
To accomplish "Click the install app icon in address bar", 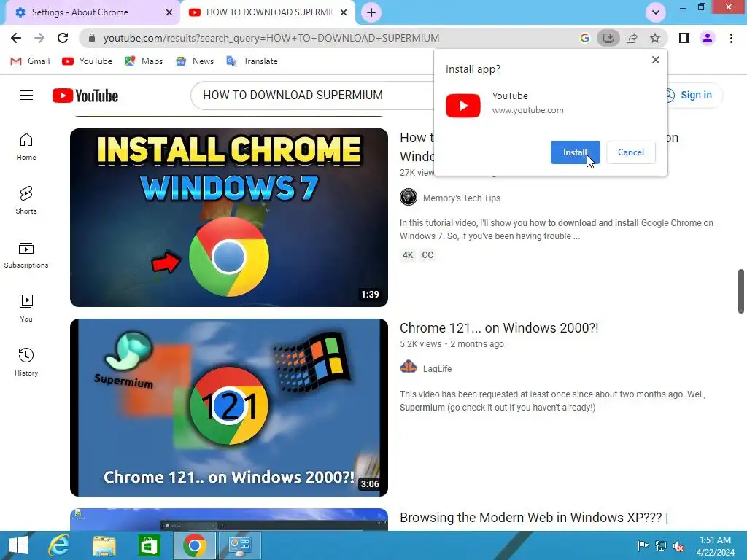I will tap(608, 38).
